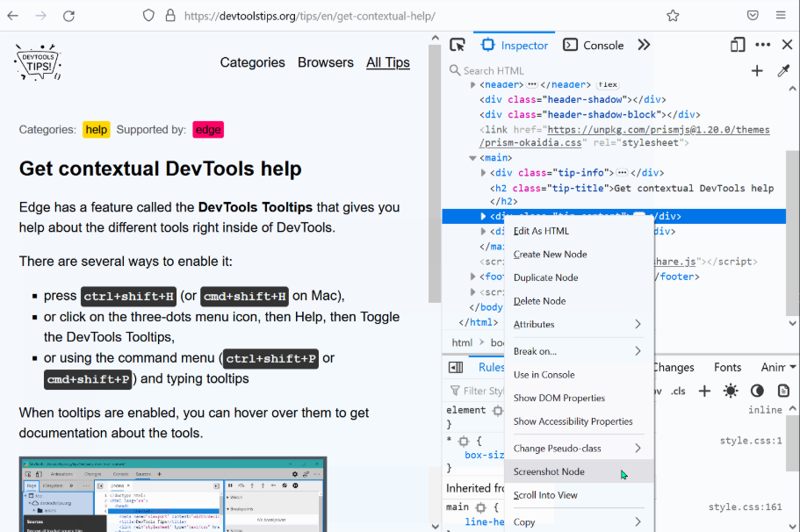Toggle light color scheme simulation (sun icon)
Screen dimensions: 800x532
click(731, 391)
